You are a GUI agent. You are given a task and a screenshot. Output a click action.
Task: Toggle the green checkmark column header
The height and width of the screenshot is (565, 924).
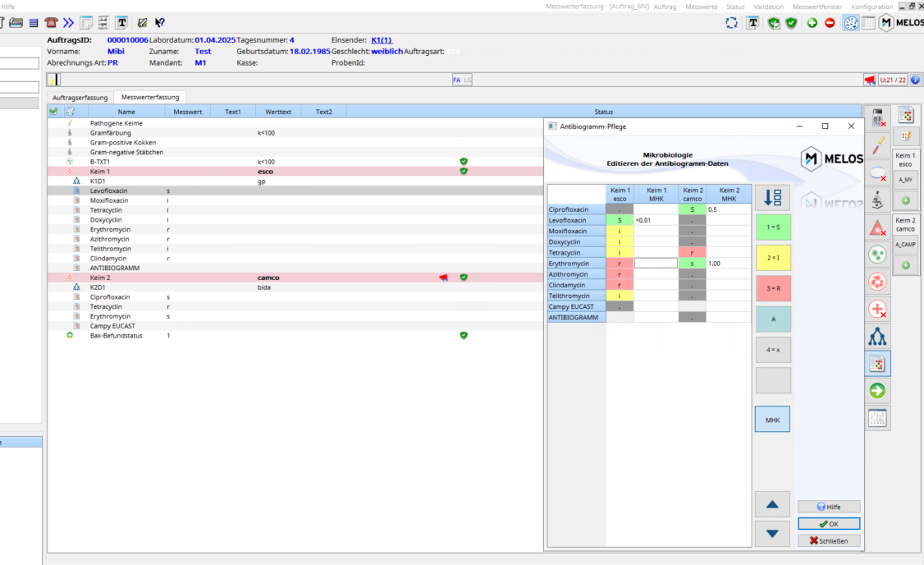click(x=53, y=112)
